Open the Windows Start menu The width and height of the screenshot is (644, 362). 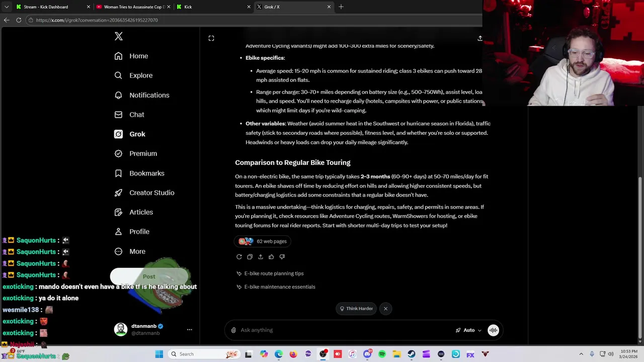(159, 354)
